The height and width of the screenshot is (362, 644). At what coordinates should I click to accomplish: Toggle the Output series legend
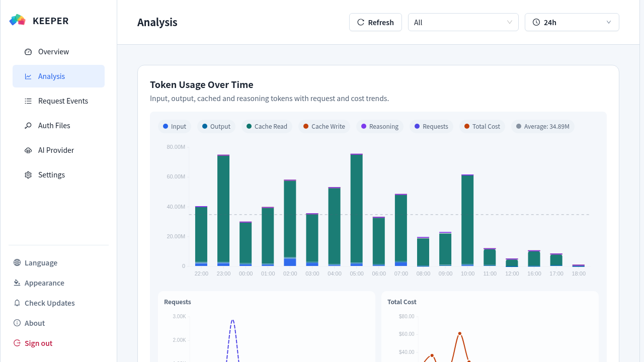216,126
